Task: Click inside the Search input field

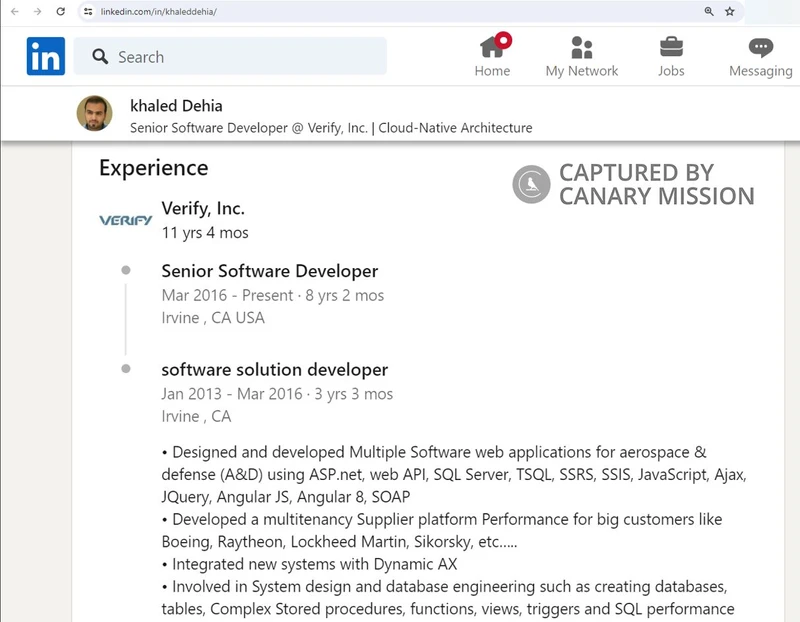Action: point(230,57)
